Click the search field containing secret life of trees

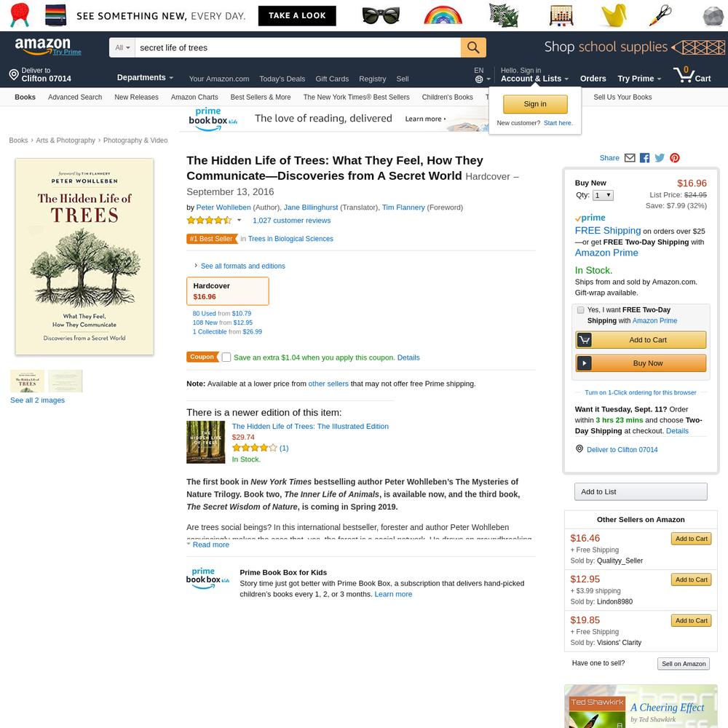coord(298,47)
